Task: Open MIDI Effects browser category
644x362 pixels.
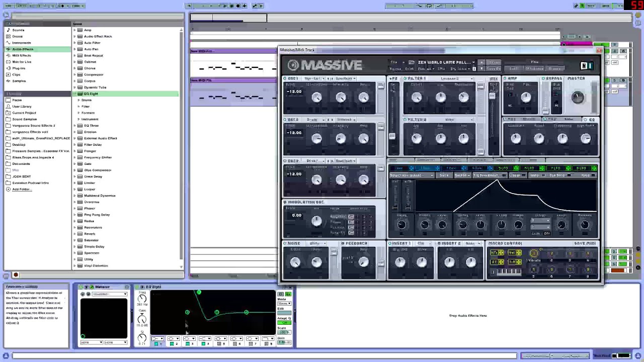Action: coord(22,55)
